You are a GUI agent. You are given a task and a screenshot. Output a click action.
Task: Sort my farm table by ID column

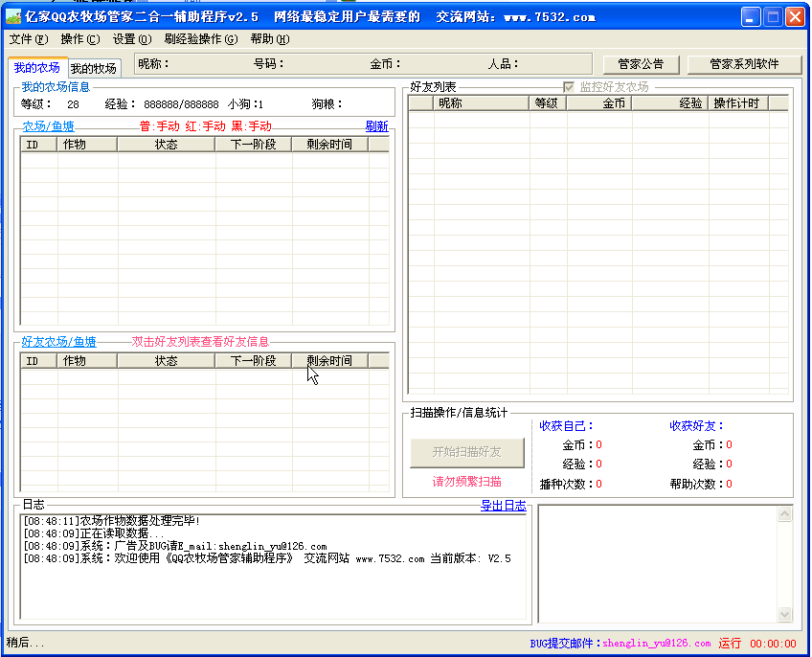click(x=39, y=145)
